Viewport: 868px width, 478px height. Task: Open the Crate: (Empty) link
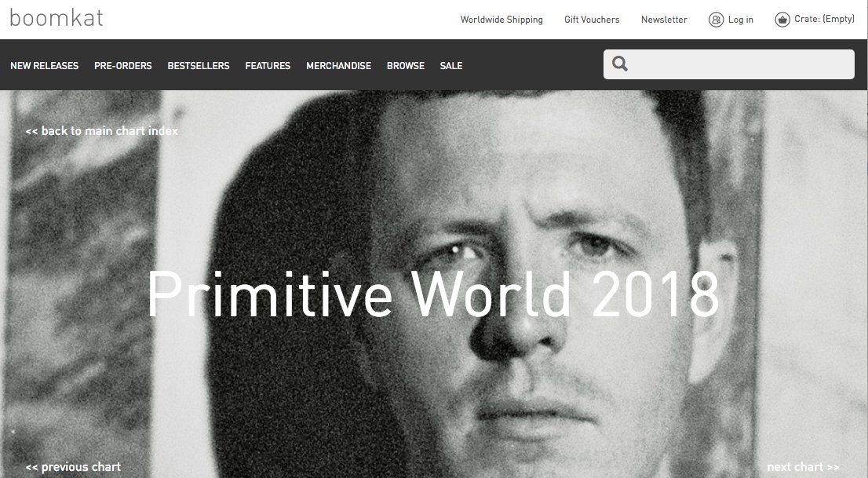click(824, 19)
